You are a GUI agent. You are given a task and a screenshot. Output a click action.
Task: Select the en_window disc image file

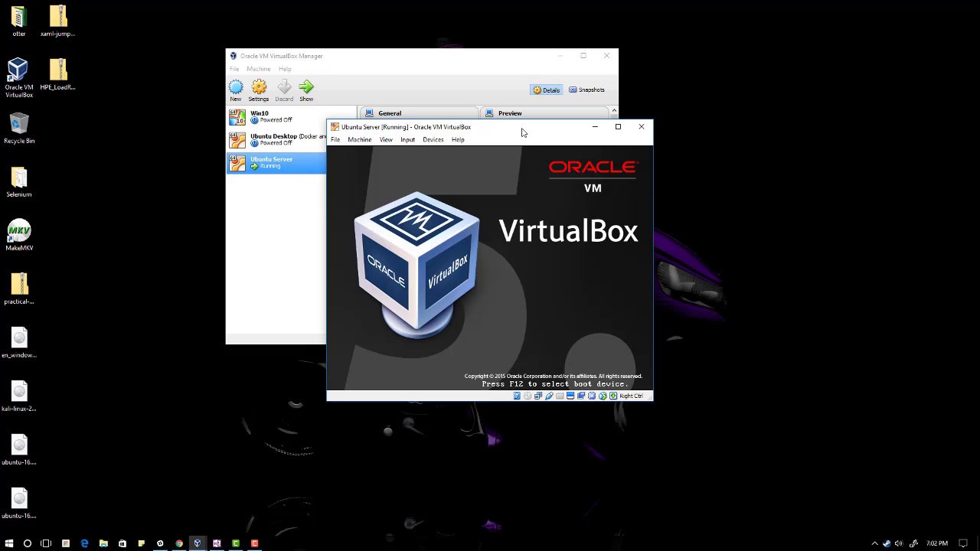click(19, 343)
